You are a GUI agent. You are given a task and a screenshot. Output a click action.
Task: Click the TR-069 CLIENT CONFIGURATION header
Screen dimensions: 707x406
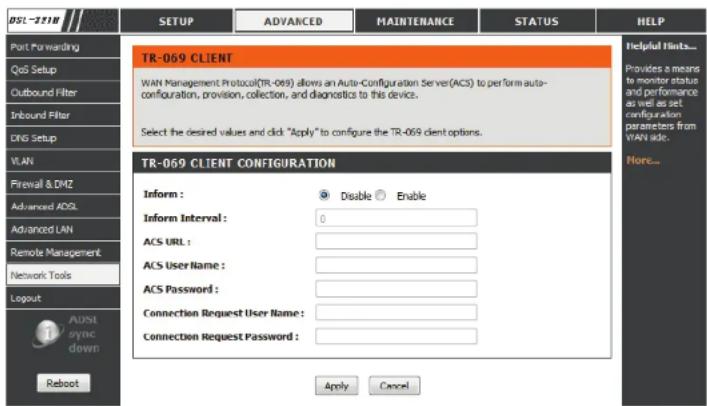click(x=239, y=163)
